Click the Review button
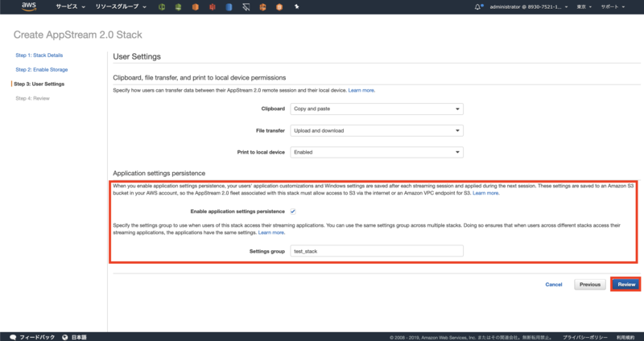 (x=626, y=285)
